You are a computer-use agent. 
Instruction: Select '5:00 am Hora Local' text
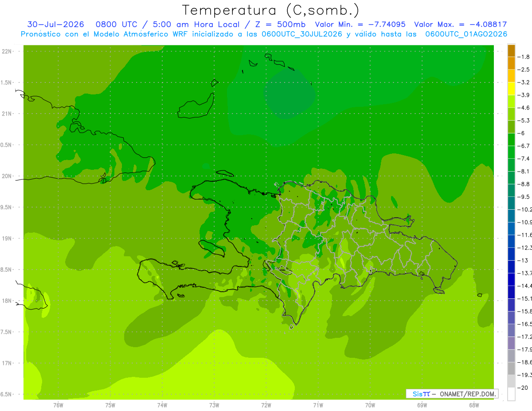pos(196,24)
